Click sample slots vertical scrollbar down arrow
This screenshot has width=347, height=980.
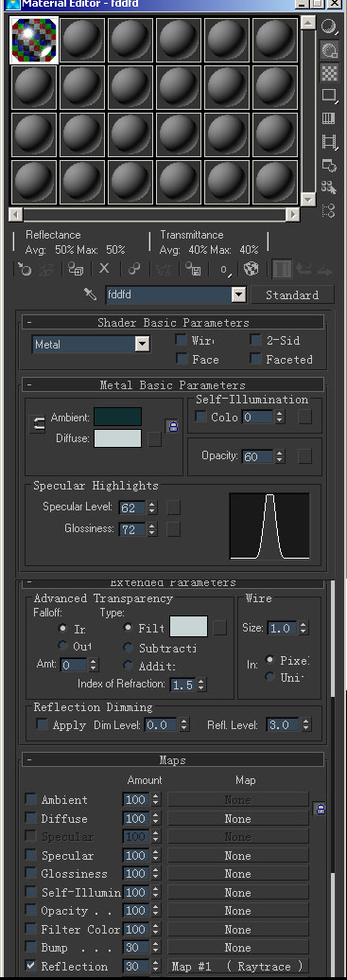tap(307, 200)
